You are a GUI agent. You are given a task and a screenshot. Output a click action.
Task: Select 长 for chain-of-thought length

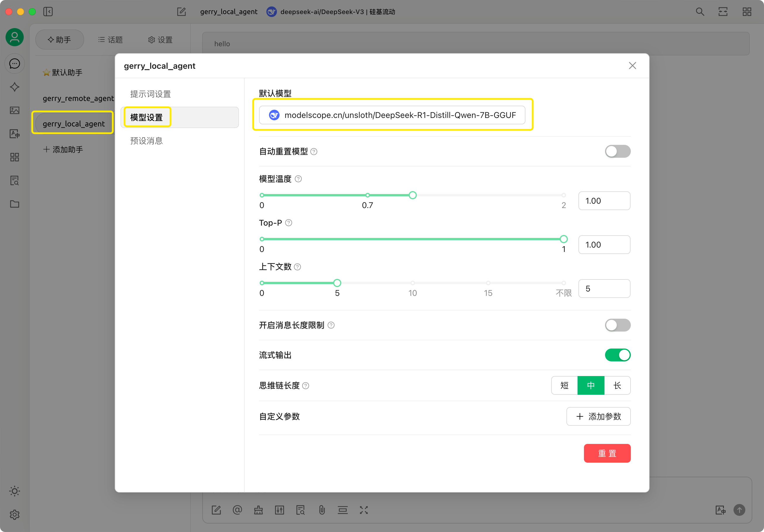(x=617, y=385)
